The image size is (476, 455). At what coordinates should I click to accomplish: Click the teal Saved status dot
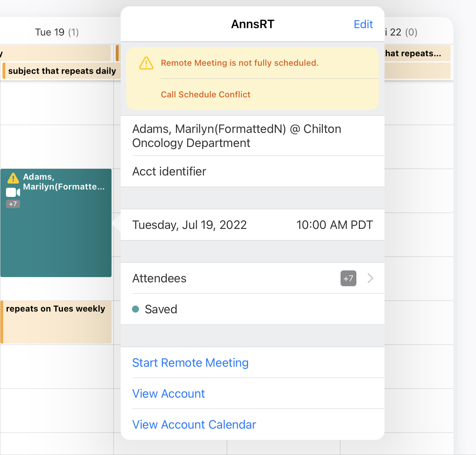[135, 309]
